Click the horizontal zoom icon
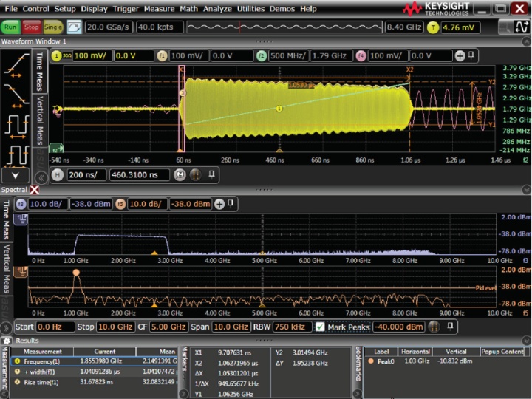Image resolution: width=532 pixels, height=399 pixels. click(x=180, y=175)
